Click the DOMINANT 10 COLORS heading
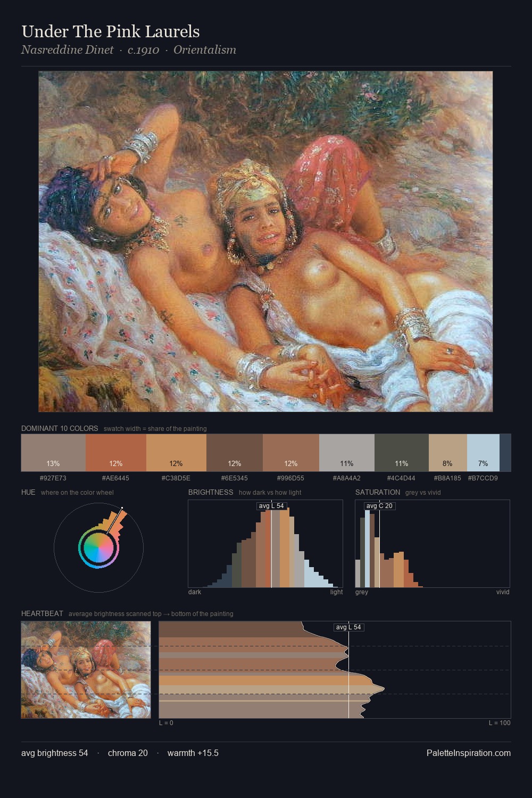The width and height of the screenshot is (532, 798). click(x=60, y=428)
